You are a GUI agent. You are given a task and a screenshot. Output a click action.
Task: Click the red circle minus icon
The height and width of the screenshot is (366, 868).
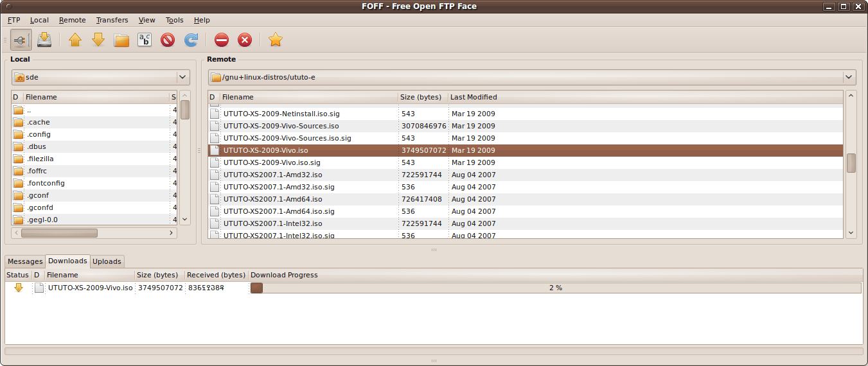click(x=222, y=40)
